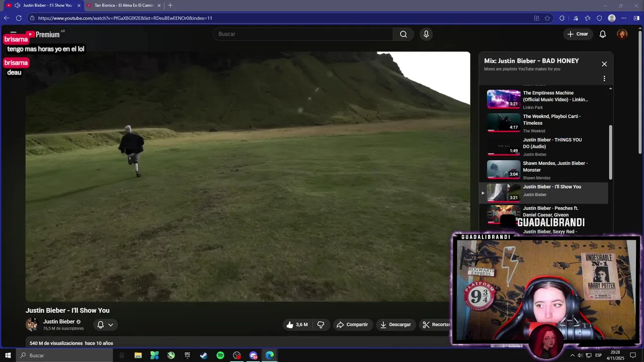Open the YouTube account avatar menu
This screenshot has width=644, height=362.
(622, 34)
